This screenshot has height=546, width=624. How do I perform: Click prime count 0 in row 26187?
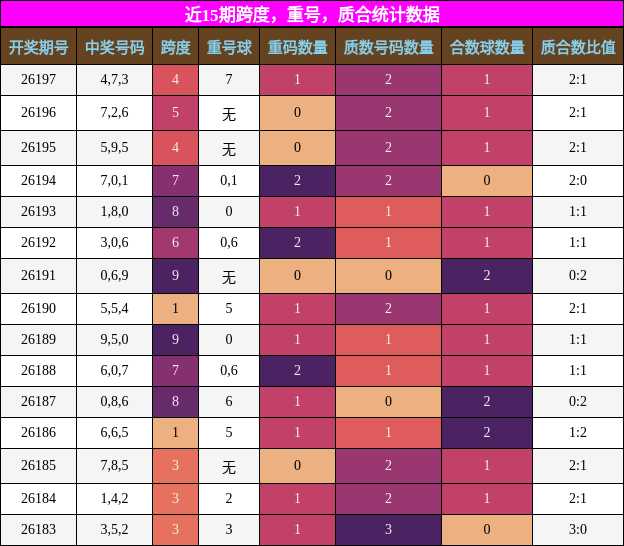coord(388,402)
